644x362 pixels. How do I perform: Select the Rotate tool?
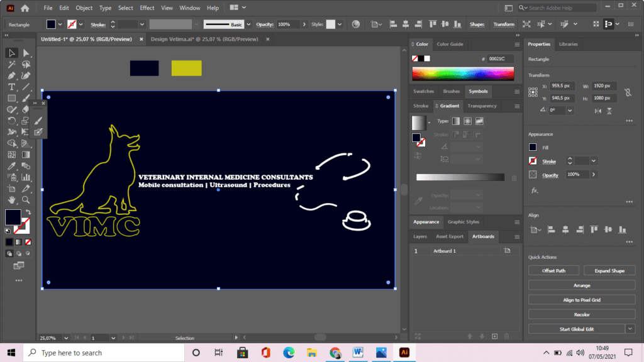11,121
